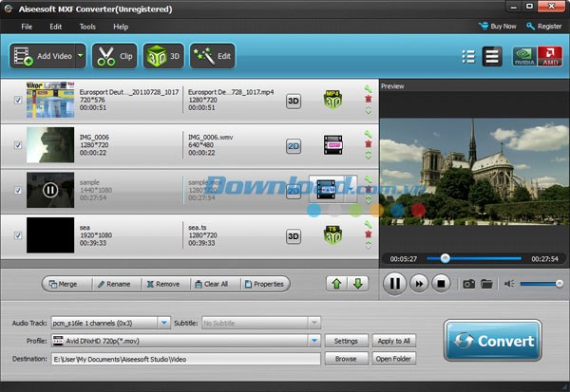
Task: Click red remove icon on sea row
Action: (369, 234)
